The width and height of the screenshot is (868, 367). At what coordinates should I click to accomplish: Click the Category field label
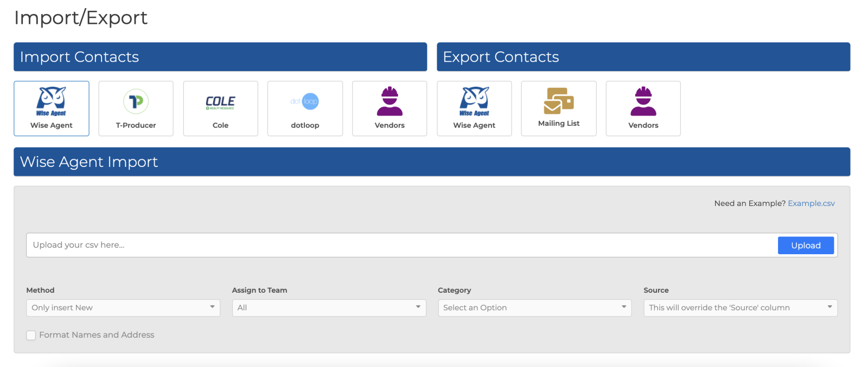click(x=455, y=290)
